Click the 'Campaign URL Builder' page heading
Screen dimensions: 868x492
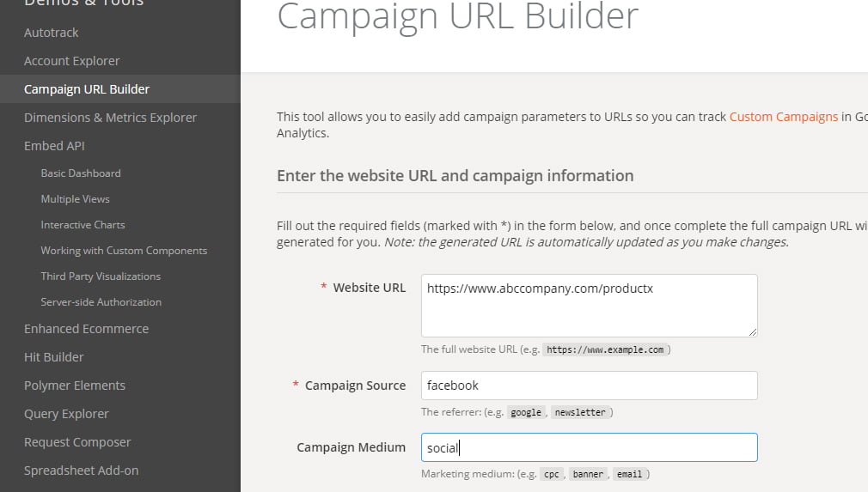(x=457, y=16)
